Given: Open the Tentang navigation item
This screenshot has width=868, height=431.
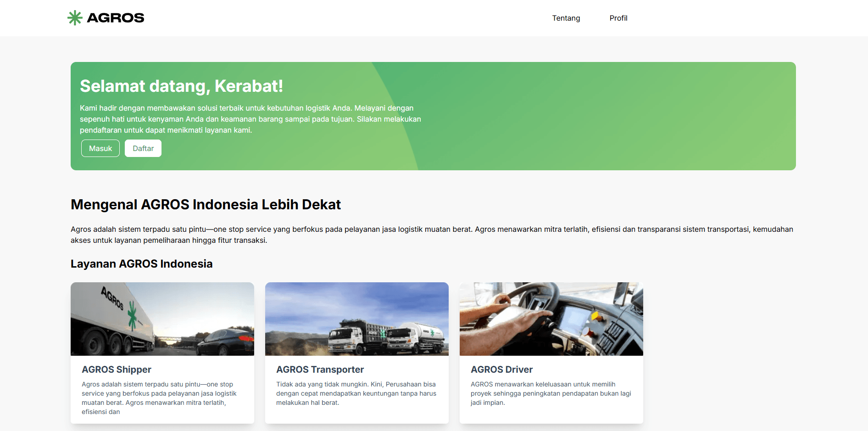Looking at the screenshot, I should coord(566,18).
